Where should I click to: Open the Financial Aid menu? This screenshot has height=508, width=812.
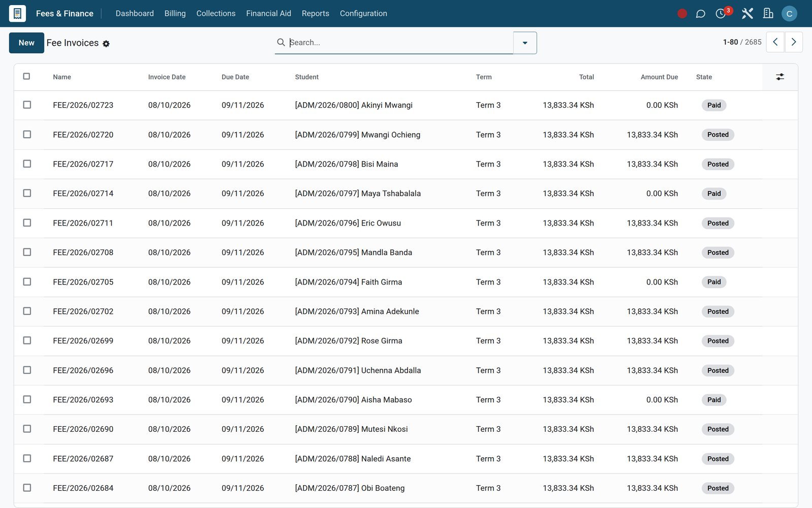[x=268, y=13]
